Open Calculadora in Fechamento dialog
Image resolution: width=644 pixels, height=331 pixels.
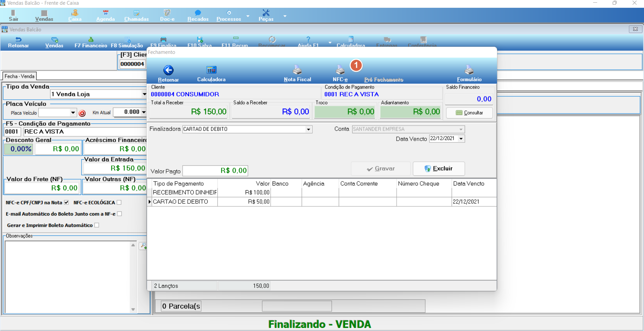tap(211, 73)
